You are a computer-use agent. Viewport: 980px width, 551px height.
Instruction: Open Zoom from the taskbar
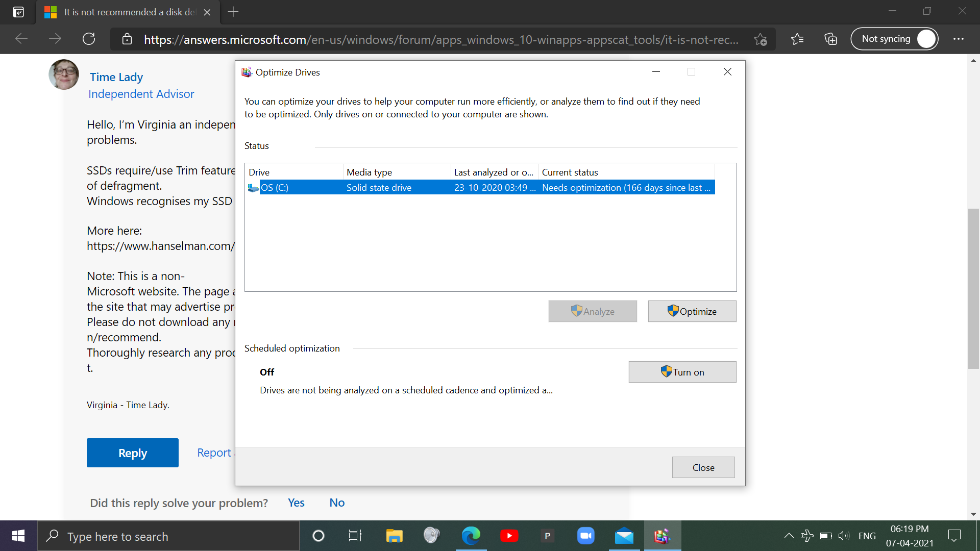click(x=585, y=536)
